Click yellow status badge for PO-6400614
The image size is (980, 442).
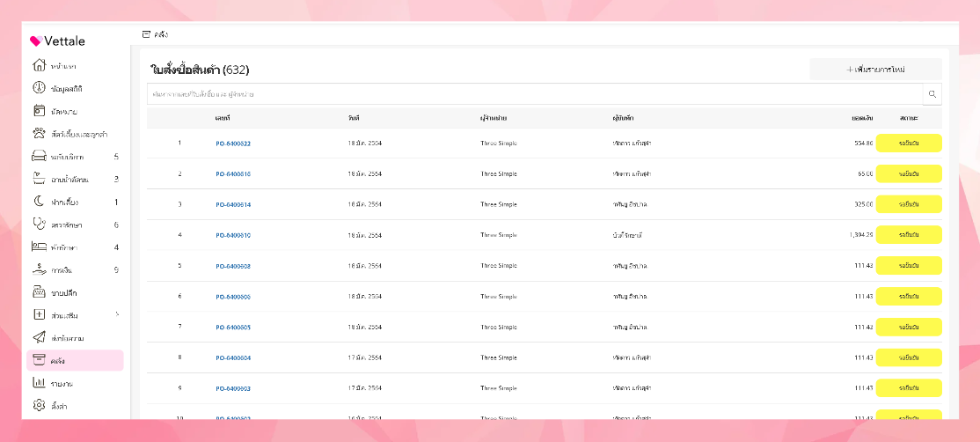(x=909, y=204)
